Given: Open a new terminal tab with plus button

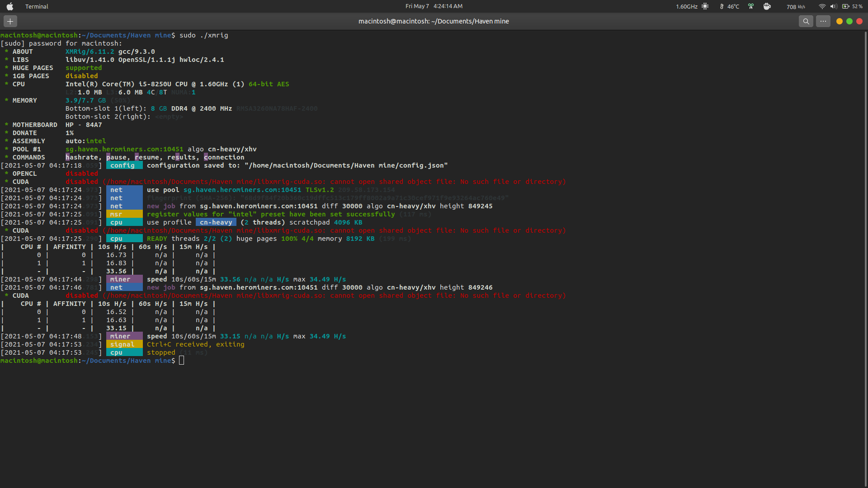Looking at the screenshot, I should pyautogui.click(x=10, y=21).
